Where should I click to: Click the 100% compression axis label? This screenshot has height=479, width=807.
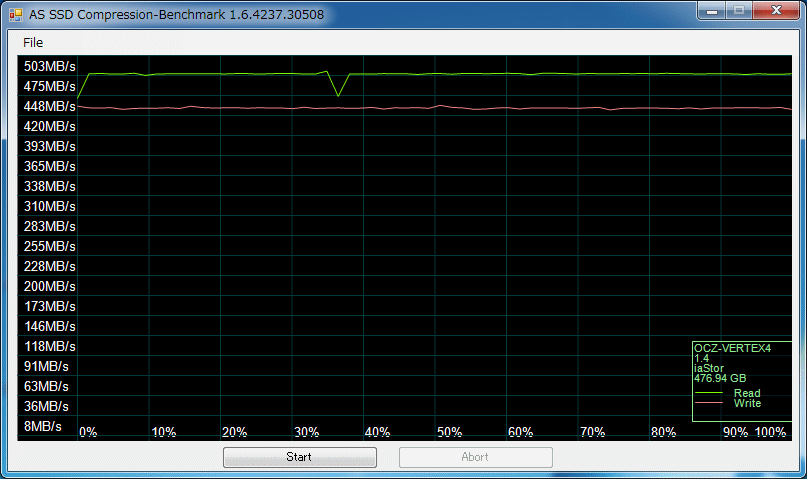770,432
